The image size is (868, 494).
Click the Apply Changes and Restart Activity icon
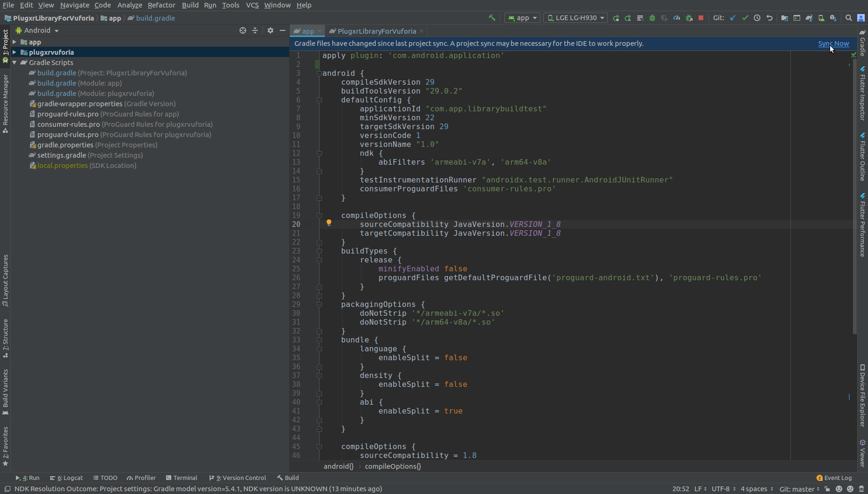640,18
